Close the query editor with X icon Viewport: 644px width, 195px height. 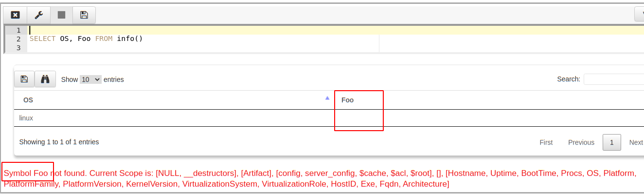(x=15, y=15)
